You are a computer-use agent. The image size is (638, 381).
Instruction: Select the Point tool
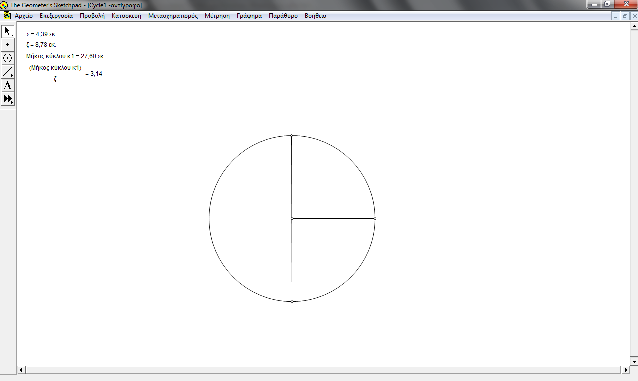pyautogui.click(x=8, y=44)
